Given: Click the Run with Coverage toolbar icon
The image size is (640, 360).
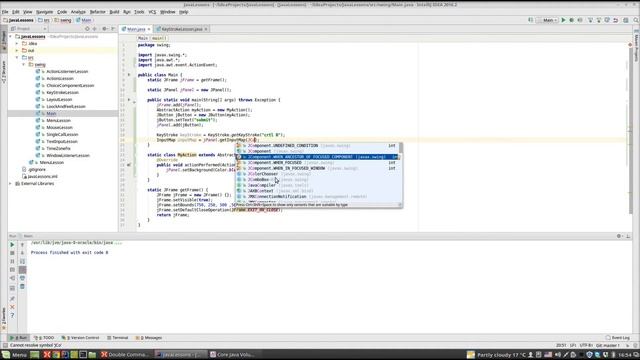Looking at the screenshot, I should (x=580, y=20).
